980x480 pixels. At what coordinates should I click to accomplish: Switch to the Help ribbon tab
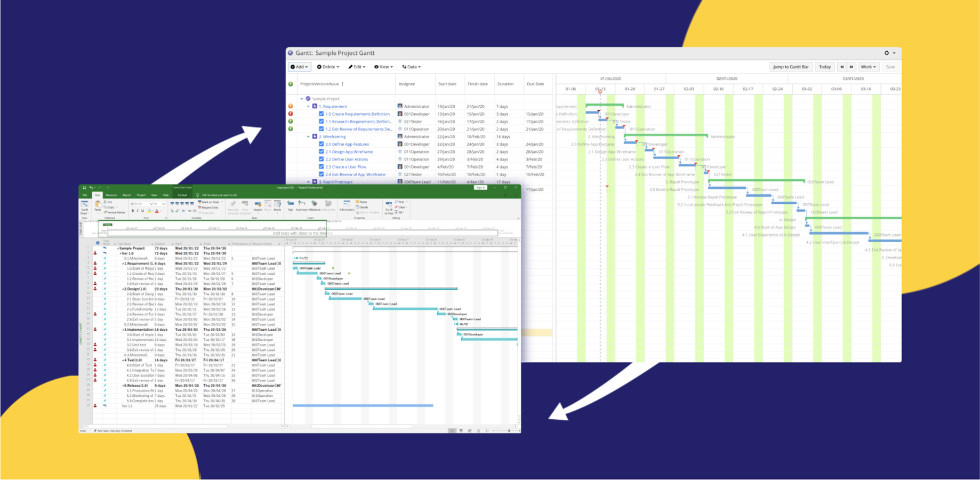166,195
